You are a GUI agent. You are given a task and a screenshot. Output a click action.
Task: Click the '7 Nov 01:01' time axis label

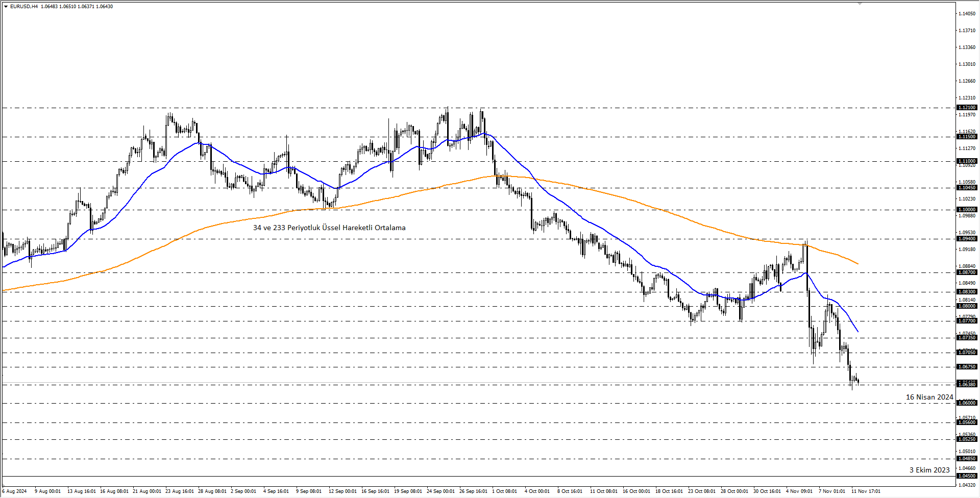(x=832, y=491)
